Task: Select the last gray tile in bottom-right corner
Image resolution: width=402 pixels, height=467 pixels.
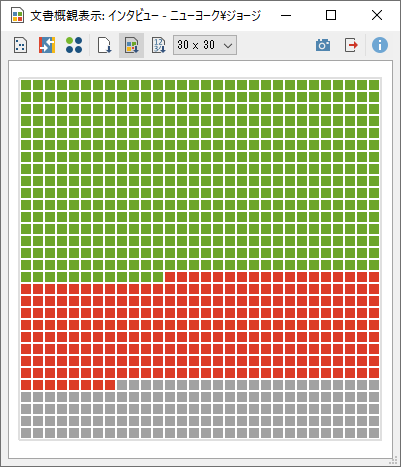Action: coord(374,433)
